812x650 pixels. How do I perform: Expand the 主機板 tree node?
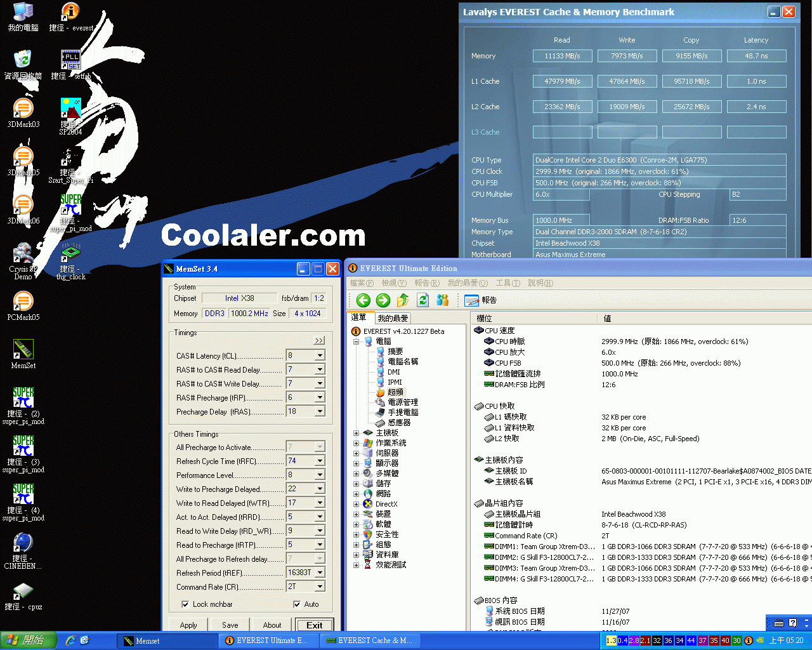356,433
